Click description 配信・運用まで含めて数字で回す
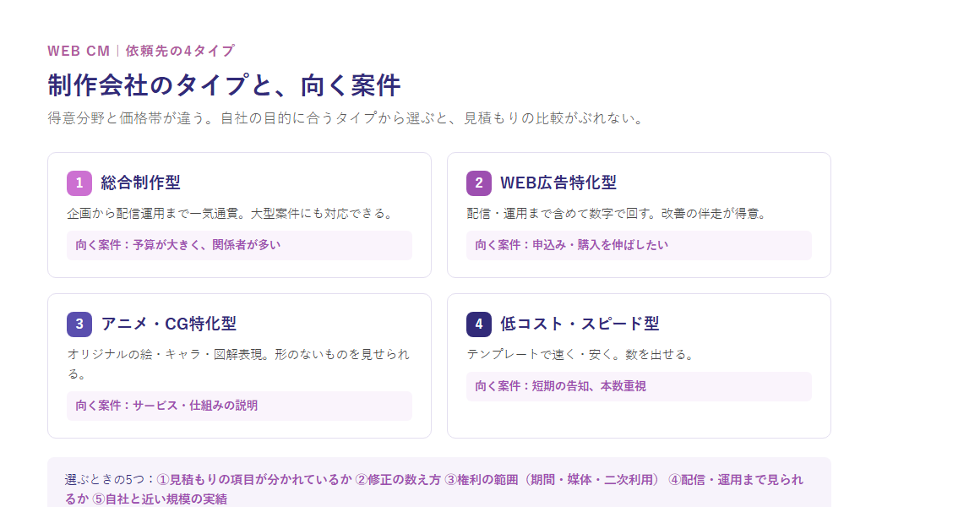This screenshot has height=507, width=980. 616,214
